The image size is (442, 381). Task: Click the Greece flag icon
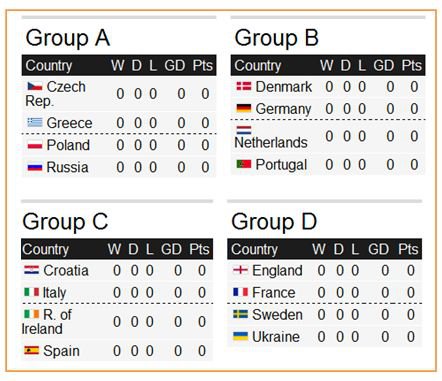pyautogui.click(x=35, y=122)
